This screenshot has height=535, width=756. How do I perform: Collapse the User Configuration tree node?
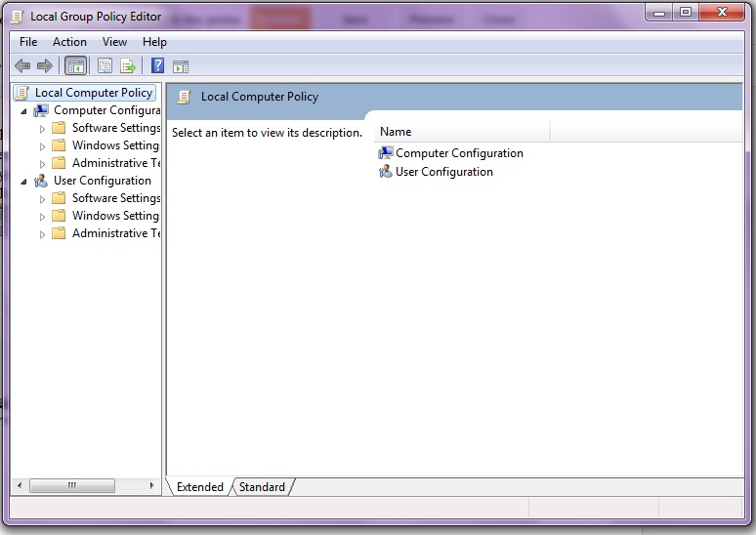coord(23,182)
